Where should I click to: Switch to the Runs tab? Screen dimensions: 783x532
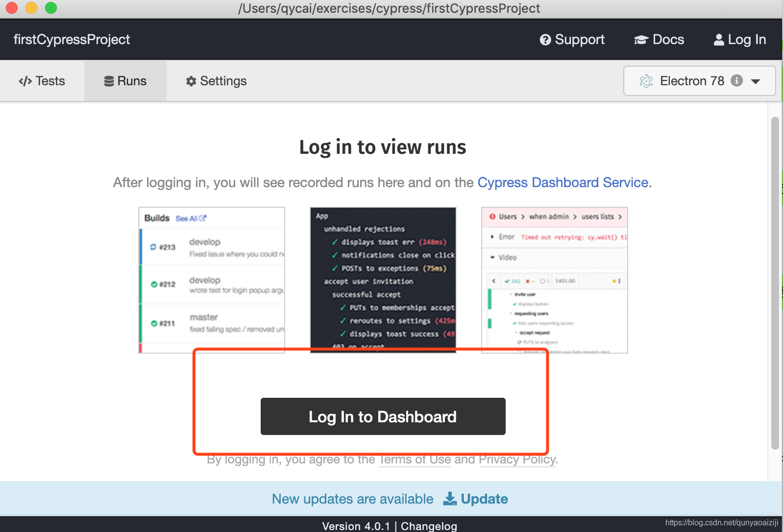pyautogui.click(x=125, y=81)
